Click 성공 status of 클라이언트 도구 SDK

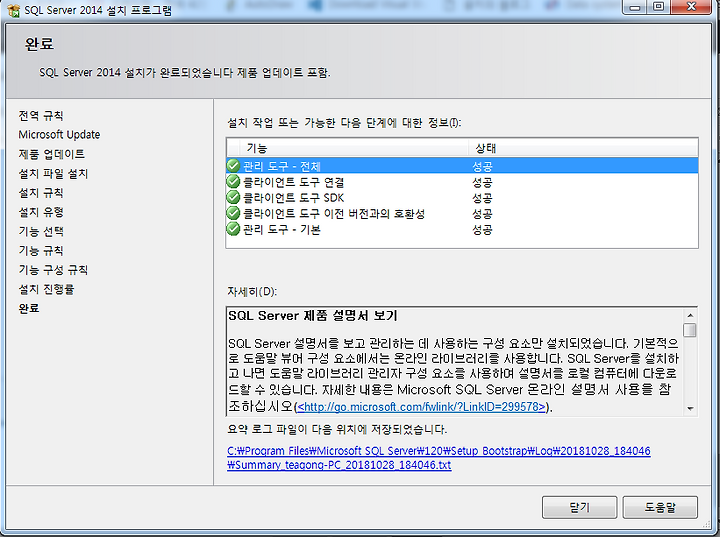click(x=482, y=198)
